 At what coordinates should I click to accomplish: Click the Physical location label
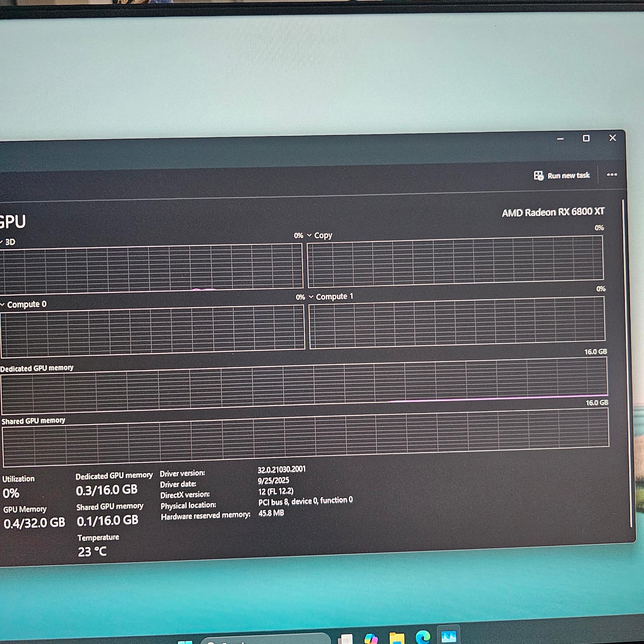(x=188, y=506)
